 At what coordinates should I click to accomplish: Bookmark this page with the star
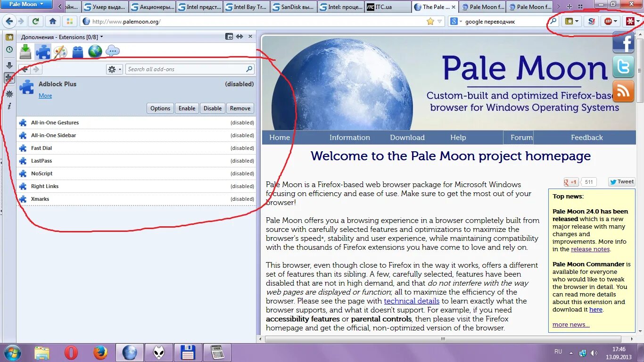(430, 21)
